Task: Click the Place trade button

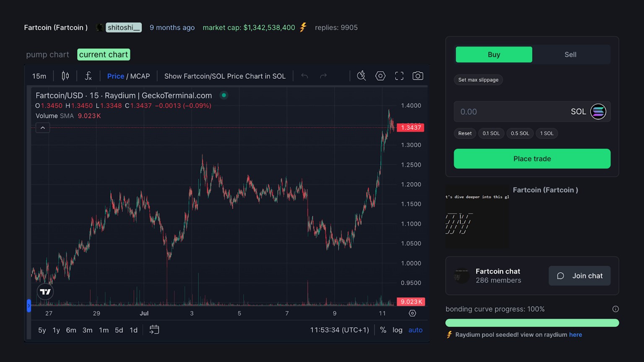Action: coord(532,159)
